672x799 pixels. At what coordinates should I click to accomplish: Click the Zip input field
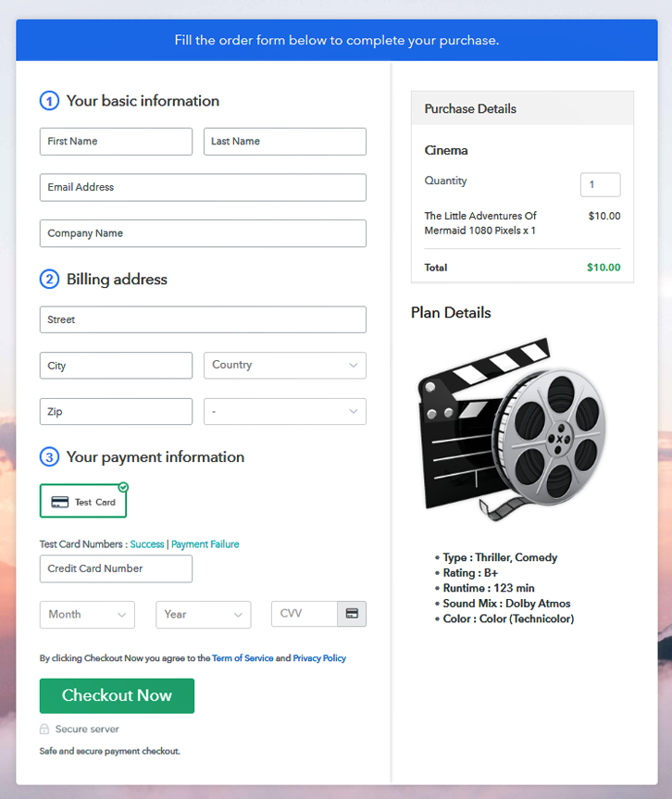click(x=116, y=411)
